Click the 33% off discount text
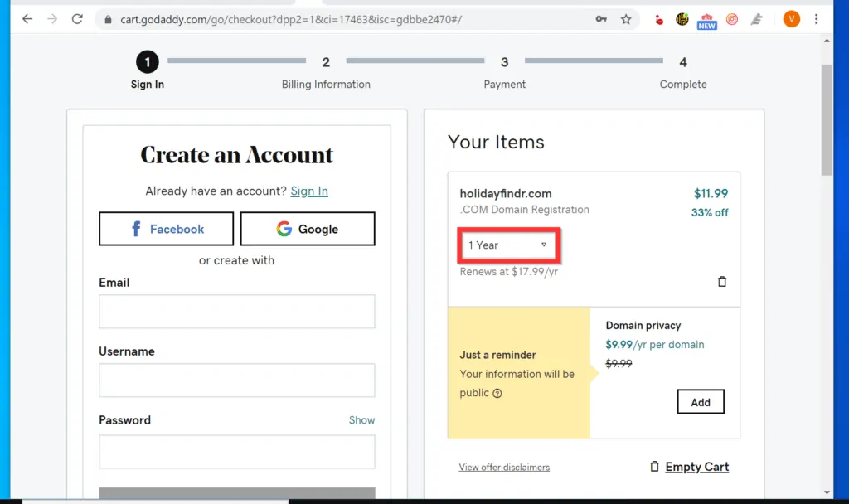Screen dimensions: 849x504 [710, 213]
